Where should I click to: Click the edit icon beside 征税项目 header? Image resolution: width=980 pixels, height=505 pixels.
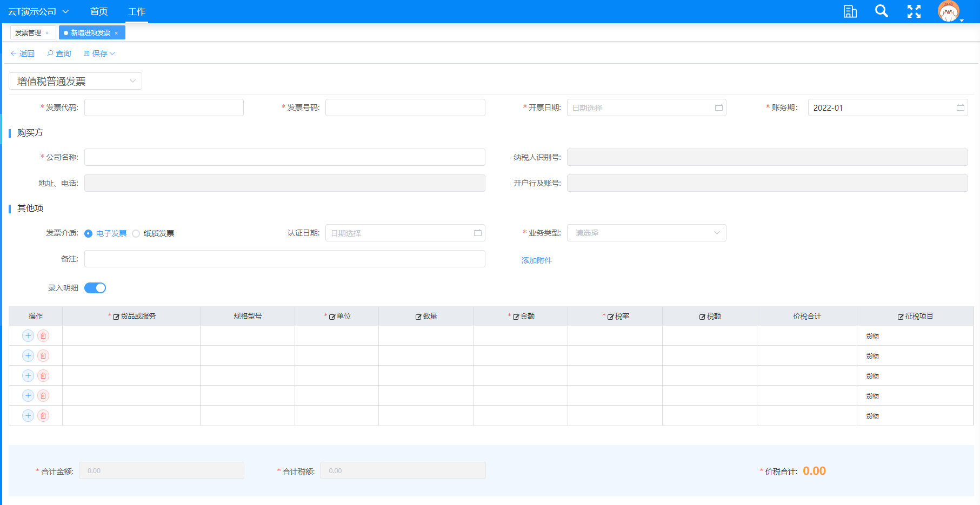pos(901,317)
